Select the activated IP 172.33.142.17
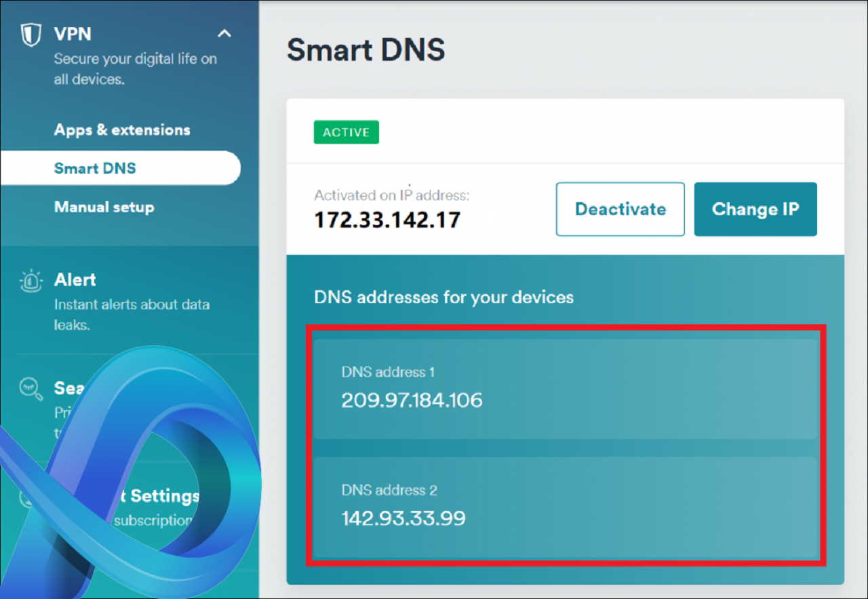Viewport: 868px width, 599px height. [x=387, y=220]
